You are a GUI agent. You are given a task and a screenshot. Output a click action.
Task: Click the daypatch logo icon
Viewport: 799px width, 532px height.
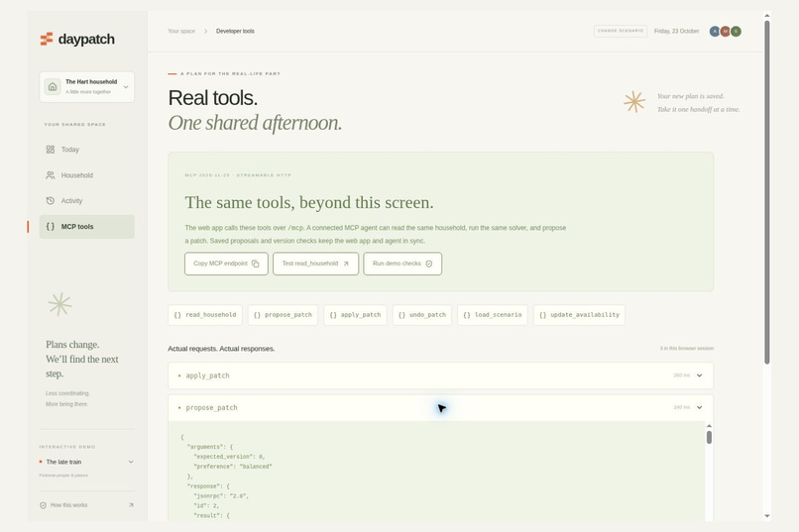coord(47,40)
